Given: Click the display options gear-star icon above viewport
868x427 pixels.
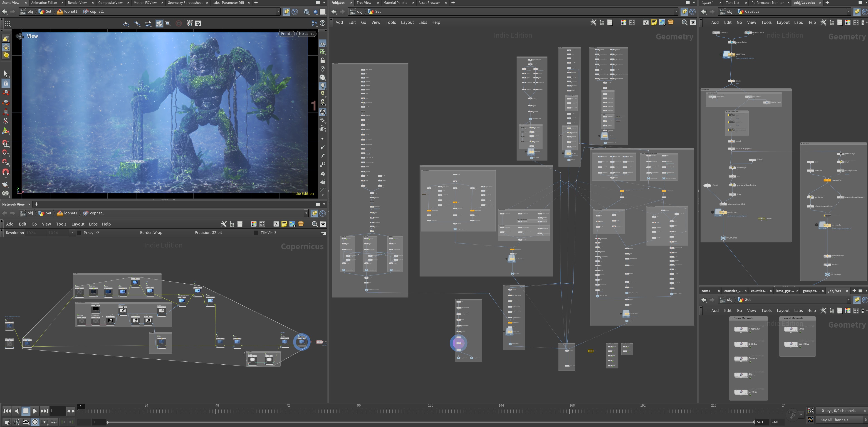Looking at the screenshot, I should [198, 23].
